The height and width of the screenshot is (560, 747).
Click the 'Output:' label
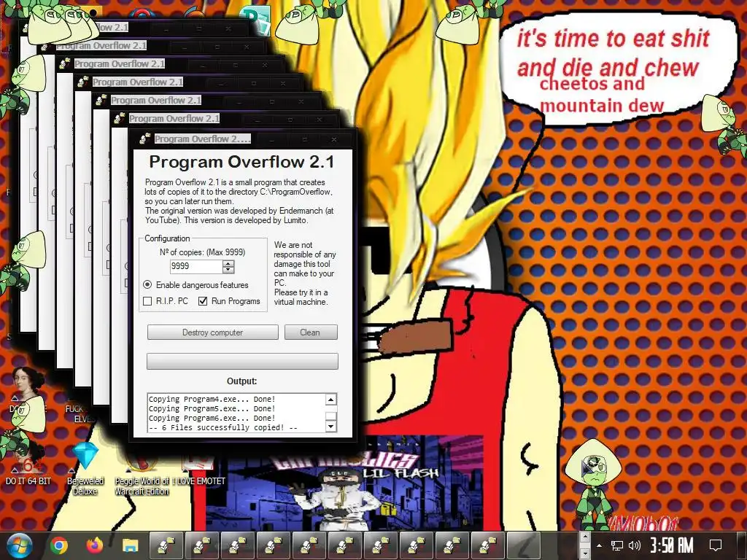tap(242, 381)
